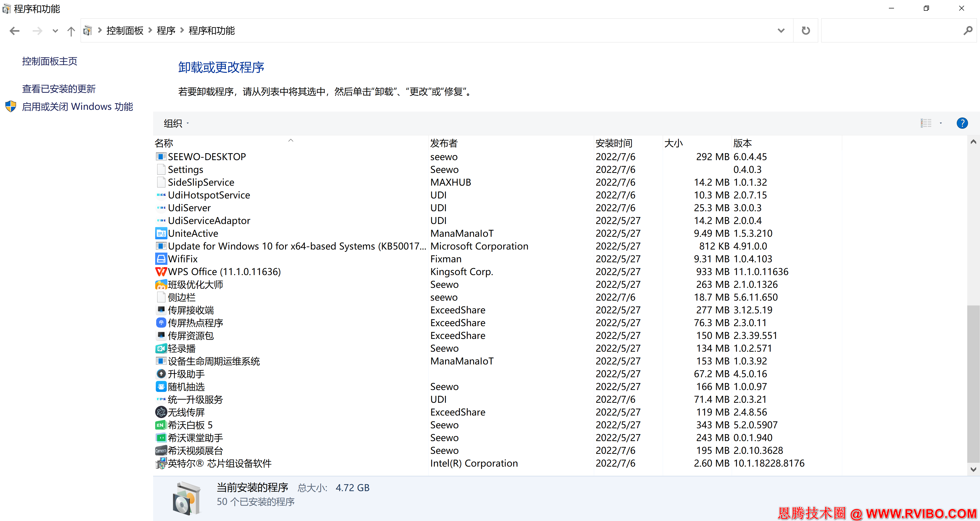Image resolution: width=980 pixels, height=521 pixels.
Task: Open 控制面板主页 link
Action: pyautogui.click(x=50, y=61)
